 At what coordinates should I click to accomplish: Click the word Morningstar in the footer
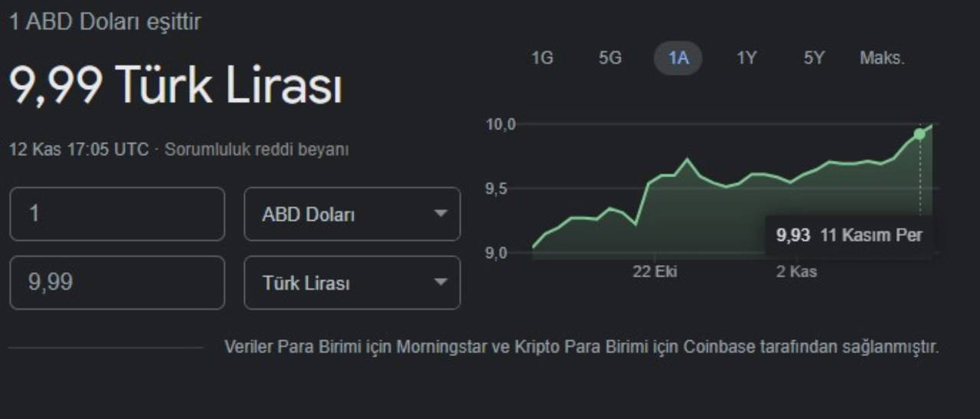pyautogui.click(x=441, y=347)
